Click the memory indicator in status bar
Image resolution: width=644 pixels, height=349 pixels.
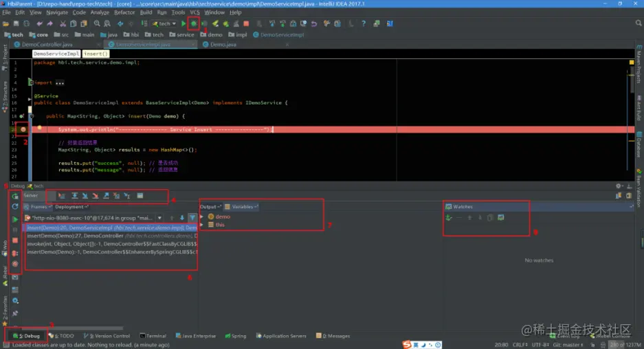coord(625,345)
